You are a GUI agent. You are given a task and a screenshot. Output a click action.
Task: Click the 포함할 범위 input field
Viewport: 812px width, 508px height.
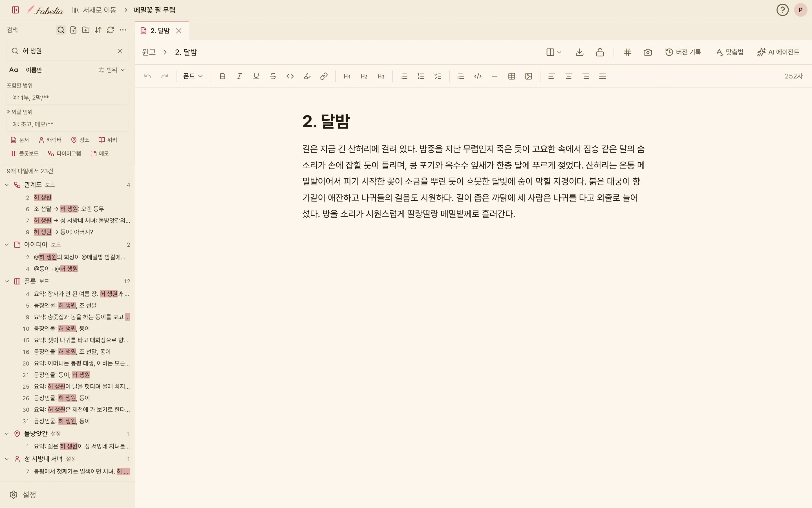67,98
